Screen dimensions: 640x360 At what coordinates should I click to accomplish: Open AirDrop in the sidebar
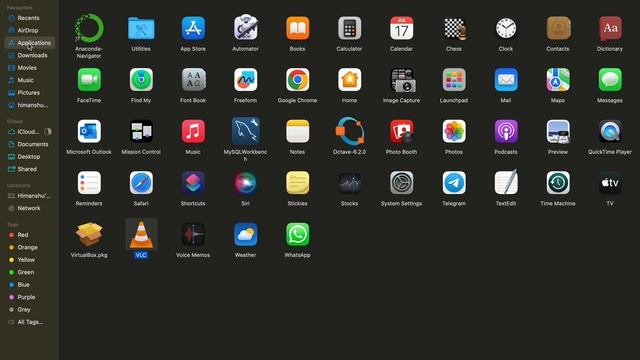click(x=29, y=30)
